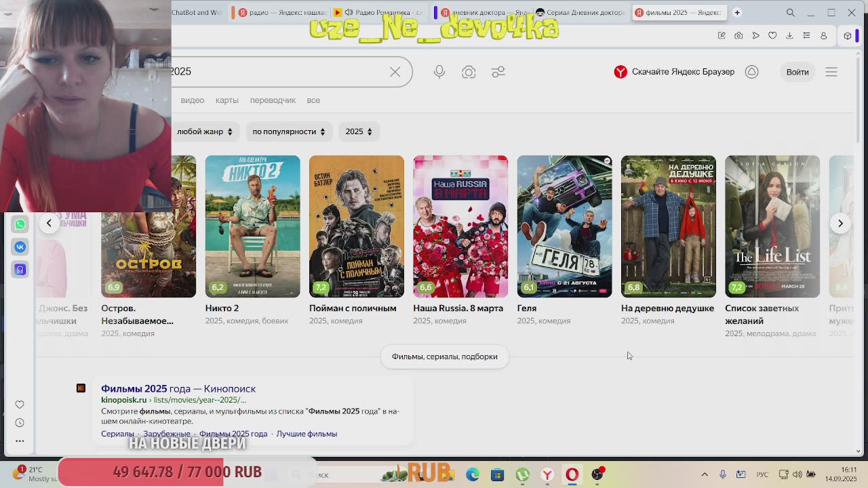
Task: Open Opera's snapshot camera icon in the toolbar
Action: [x=738, y=35]
